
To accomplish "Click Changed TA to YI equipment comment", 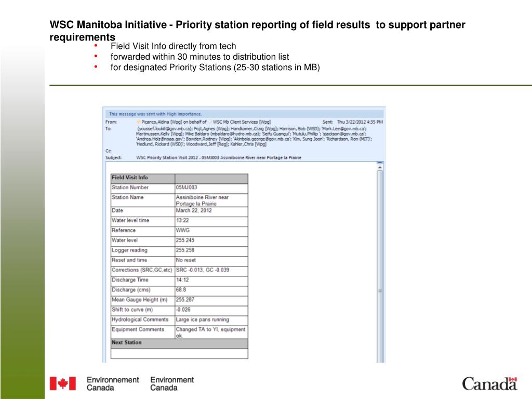I will 211,332.
